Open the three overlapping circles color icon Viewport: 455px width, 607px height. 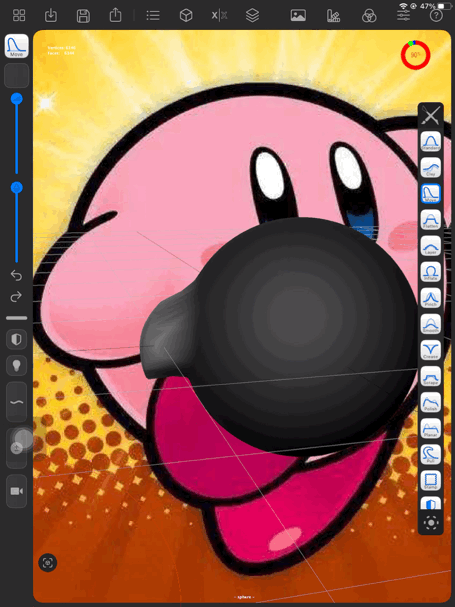(369, 16)
